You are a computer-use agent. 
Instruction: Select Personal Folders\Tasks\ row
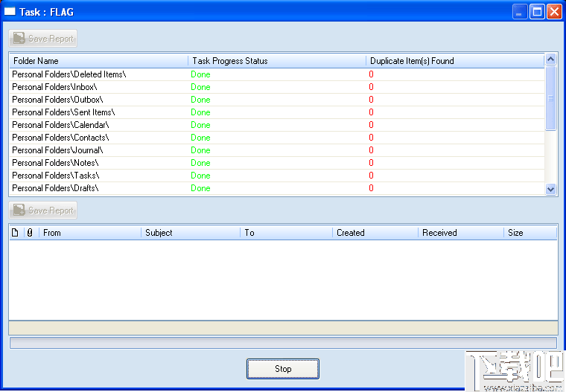click(x=277, y=176)
